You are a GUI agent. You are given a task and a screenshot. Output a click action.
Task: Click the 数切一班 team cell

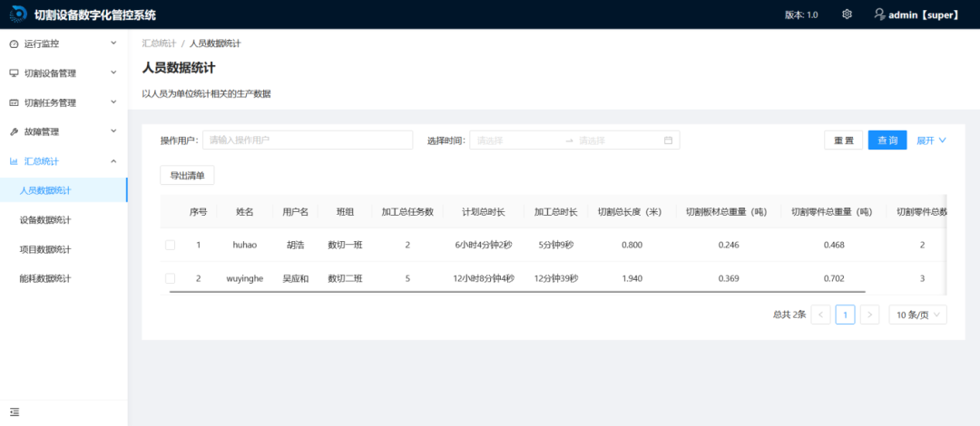pyautogui.click(x=345, y=245)
